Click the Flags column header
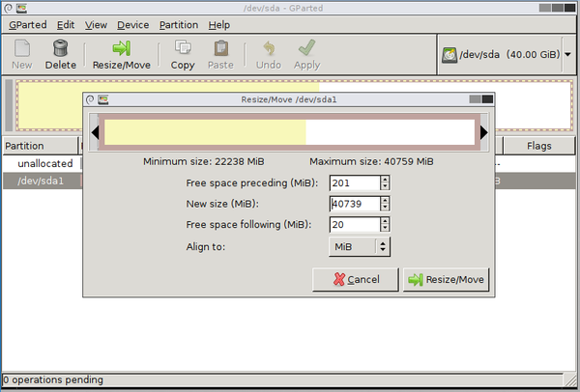The height and width of the screenshot is (392, 580). [x=539, y=146]
